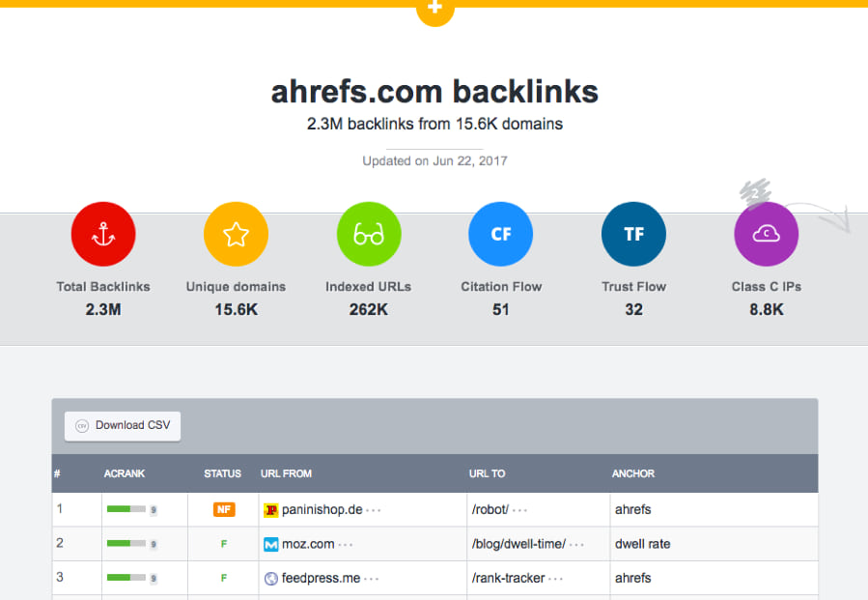
Task: Click the 'ahrefs' anchor in paninishop.de row
Action: click(x=632, y=510)
